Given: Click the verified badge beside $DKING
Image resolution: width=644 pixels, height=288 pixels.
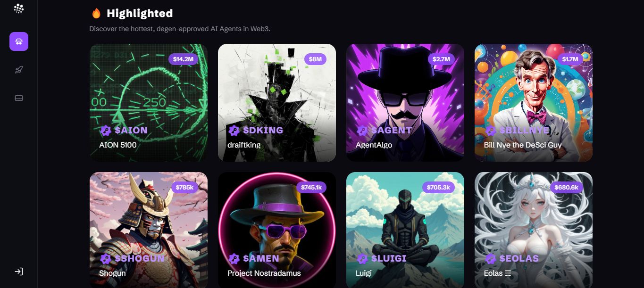Looking at the screenshot, I should pos(234,130).
